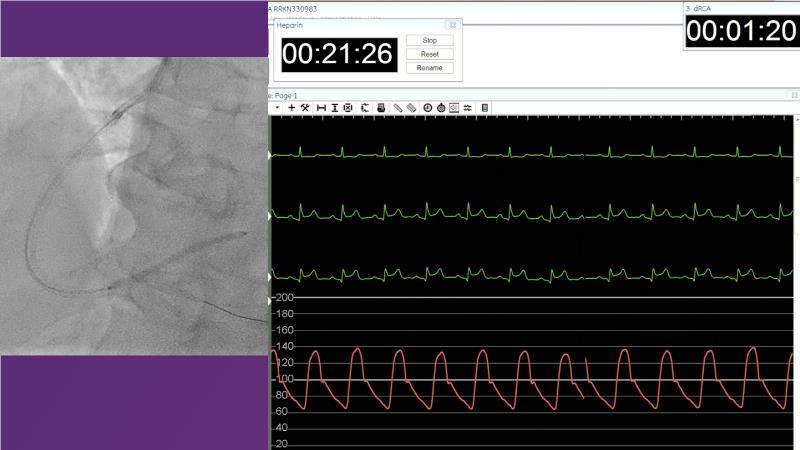Image resolution: width=800 pixels, height=450 pixels.
Task: Click the first clock icon in toolbar
Action: tap(427, 107)
